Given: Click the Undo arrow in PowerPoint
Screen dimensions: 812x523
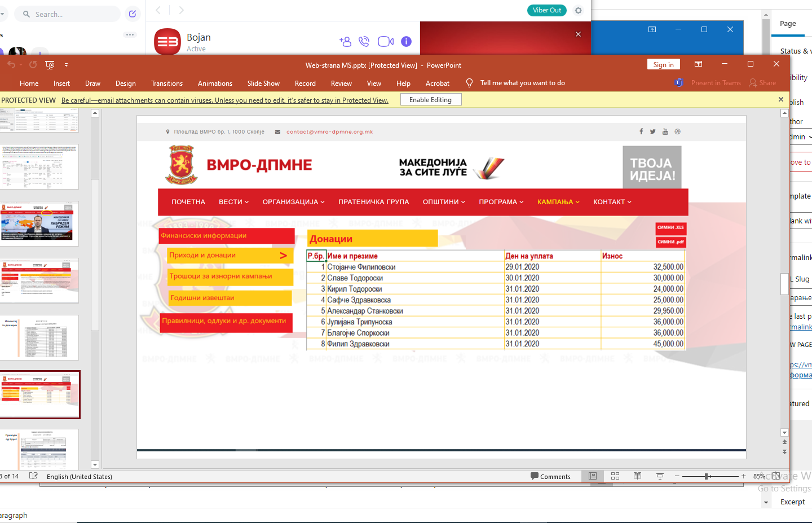Looking at the screenshot, I should pyautogui.click(x=11, y=65).
